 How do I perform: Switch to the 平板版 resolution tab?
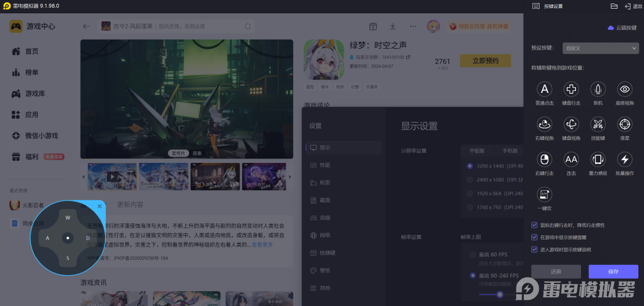(477, 151)
